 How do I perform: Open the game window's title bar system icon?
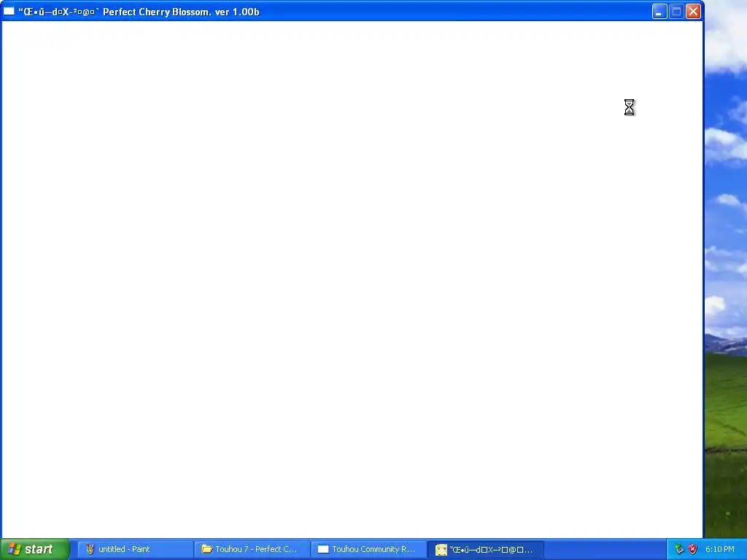[x=9, y=12]
